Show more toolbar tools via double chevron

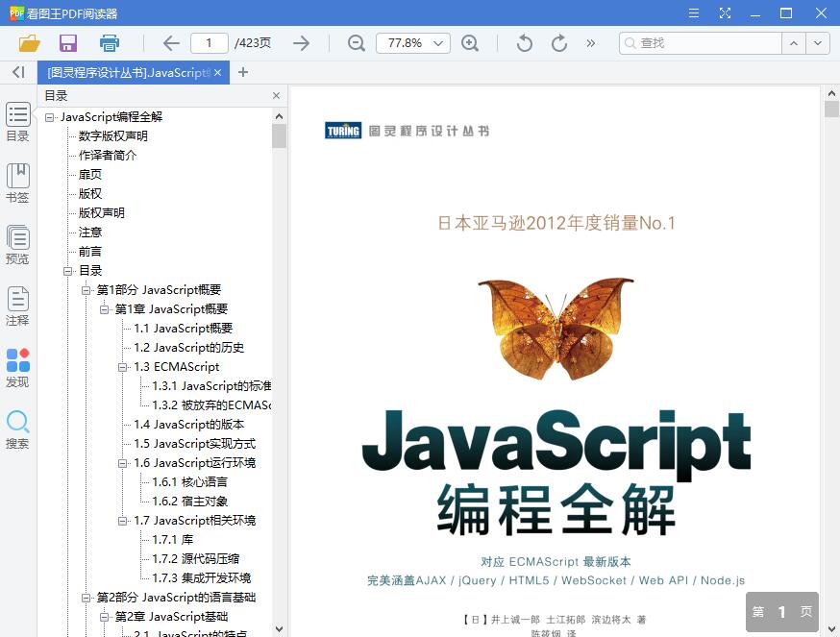coord(590,43)
